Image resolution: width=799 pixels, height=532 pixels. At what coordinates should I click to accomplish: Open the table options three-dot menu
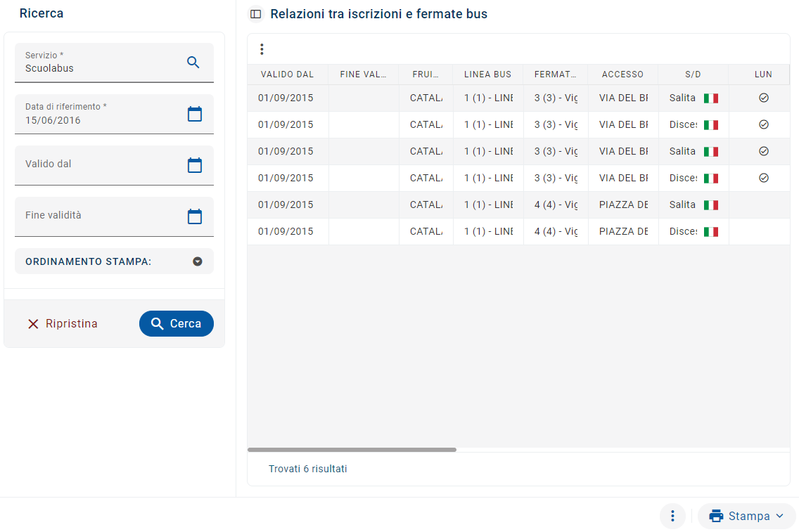click(x=262, y=49)
